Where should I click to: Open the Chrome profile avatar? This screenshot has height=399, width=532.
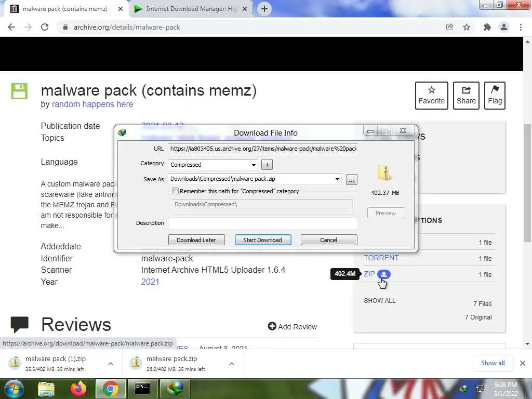(x=504, y=27)
